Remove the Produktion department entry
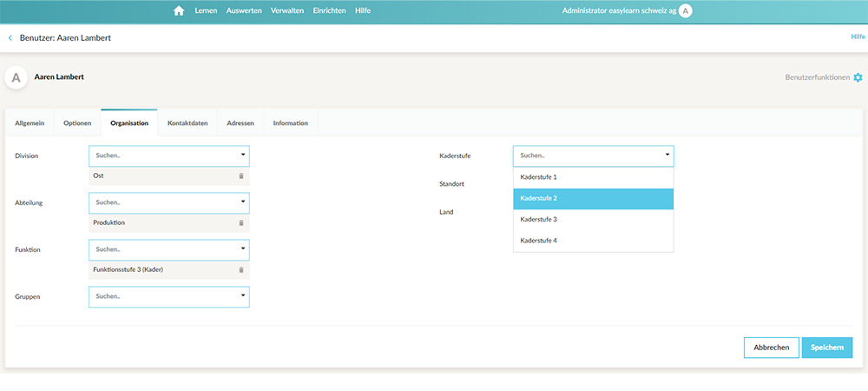The image size is (868, 391). [241, 222]
